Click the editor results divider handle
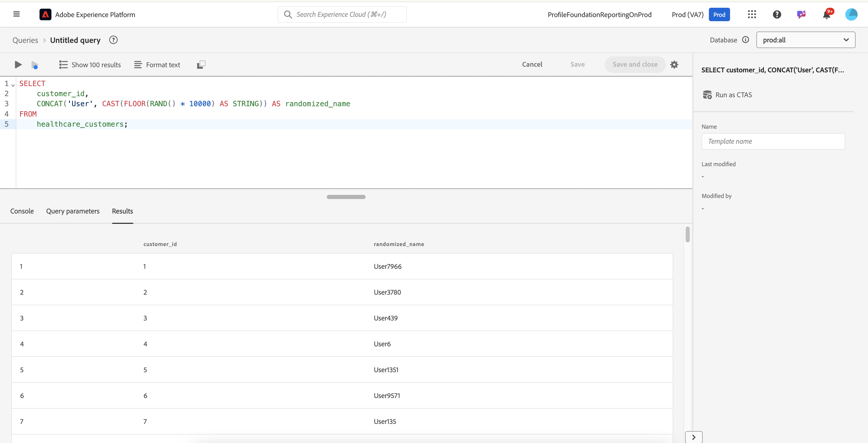The width and height of the screenshot is (868, 443). pyautogui.click(x=346, y=197)
